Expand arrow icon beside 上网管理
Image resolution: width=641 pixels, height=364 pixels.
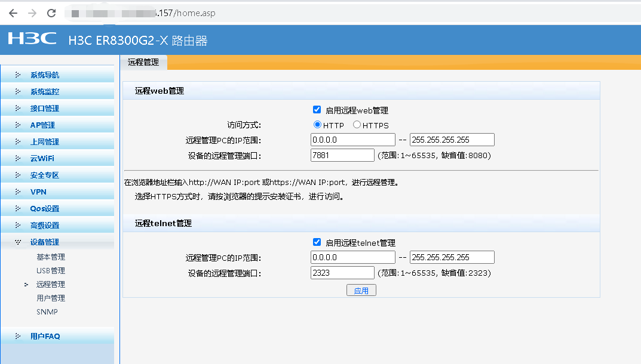coord(17,142)
